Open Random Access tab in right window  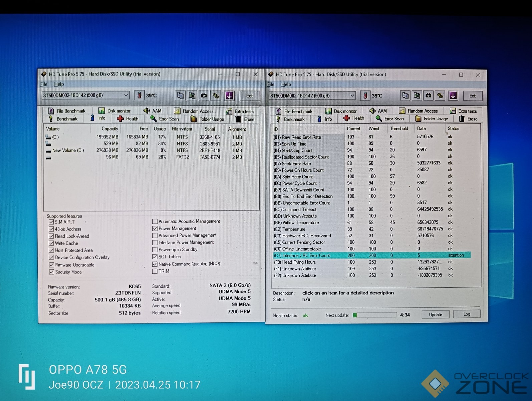coord(419,111)
